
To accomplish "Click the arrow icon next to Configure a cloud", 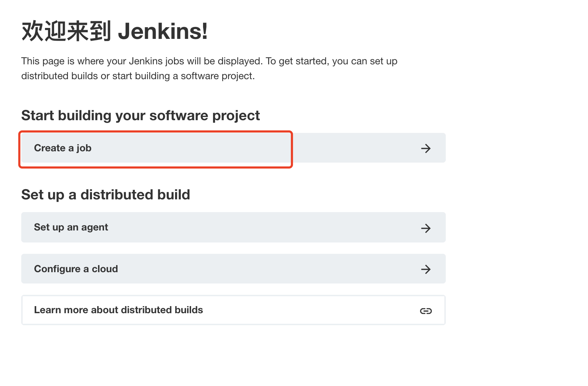I will (x=426, y=269).
